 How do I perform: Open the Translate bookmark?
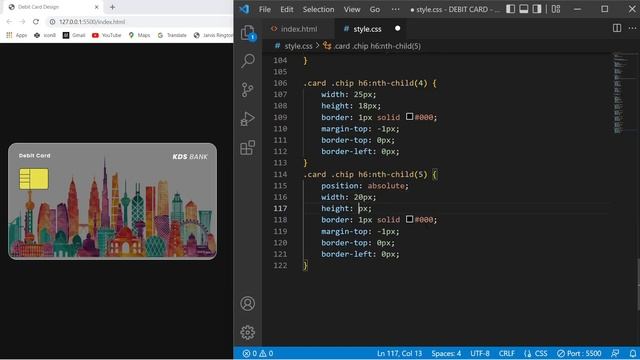(172, 36)
